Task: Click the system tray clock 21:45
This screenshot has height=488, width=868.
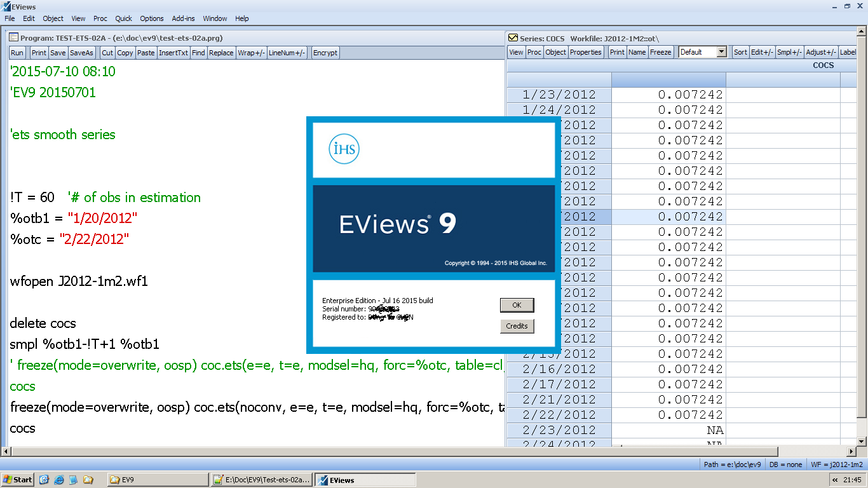Action: pos(853,480)
